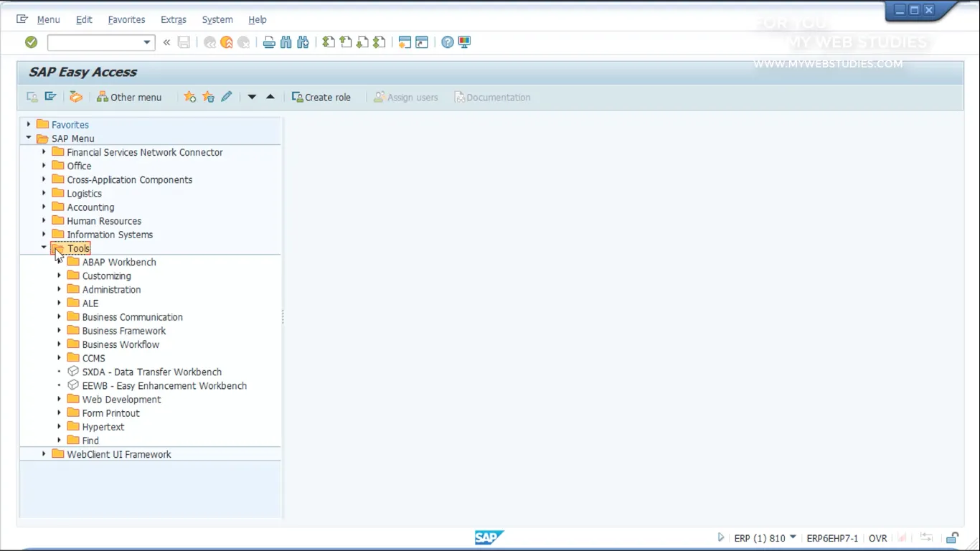Screen dimensions: 980x551
Task: Click the status bar expand triangle
Action: pos(721,537)
